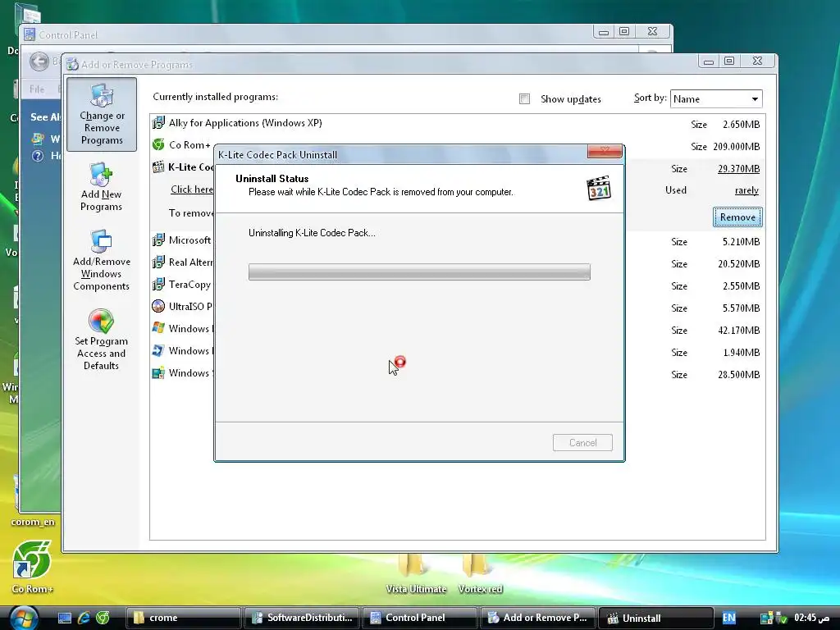Screen dimensions: 840x630
Task: Click the UltraISO entry icon
Action: (158, 306)
